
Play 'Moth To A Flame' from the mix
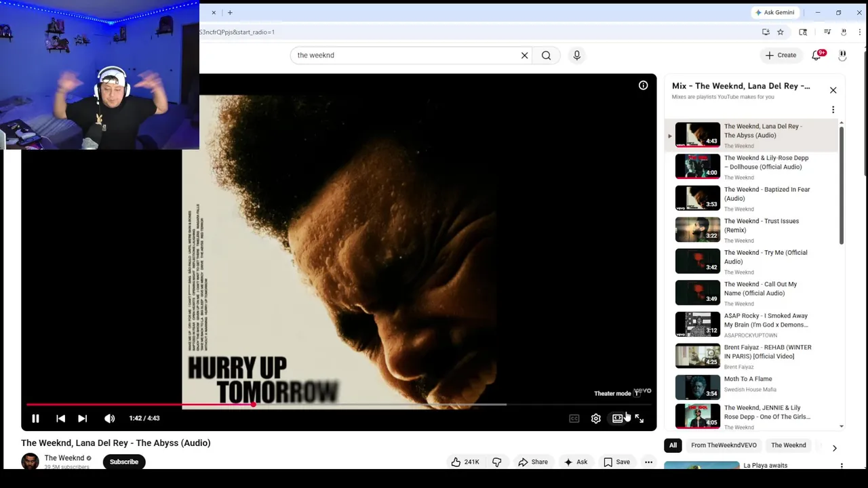[751, 387]
